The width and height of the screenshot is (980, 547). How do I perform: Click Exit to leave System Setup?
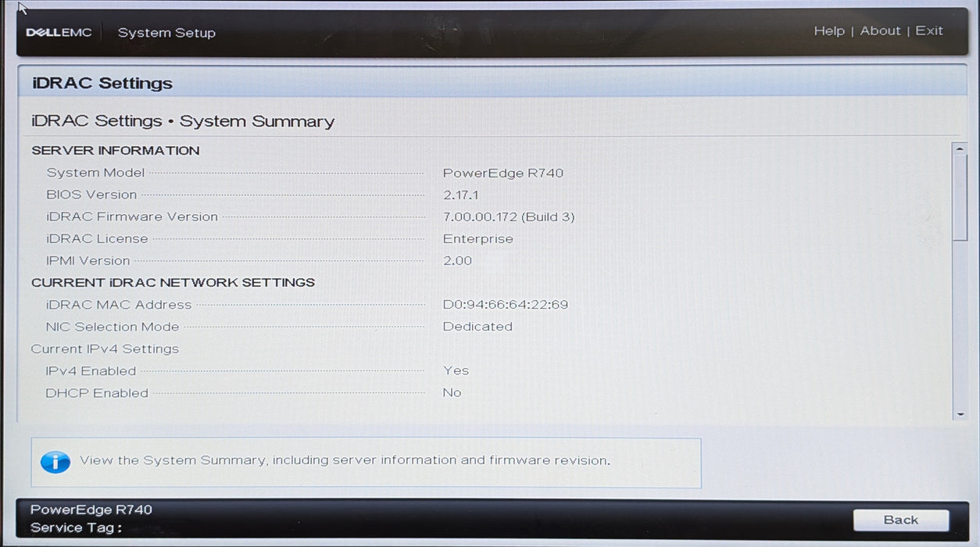coord(929,31)
